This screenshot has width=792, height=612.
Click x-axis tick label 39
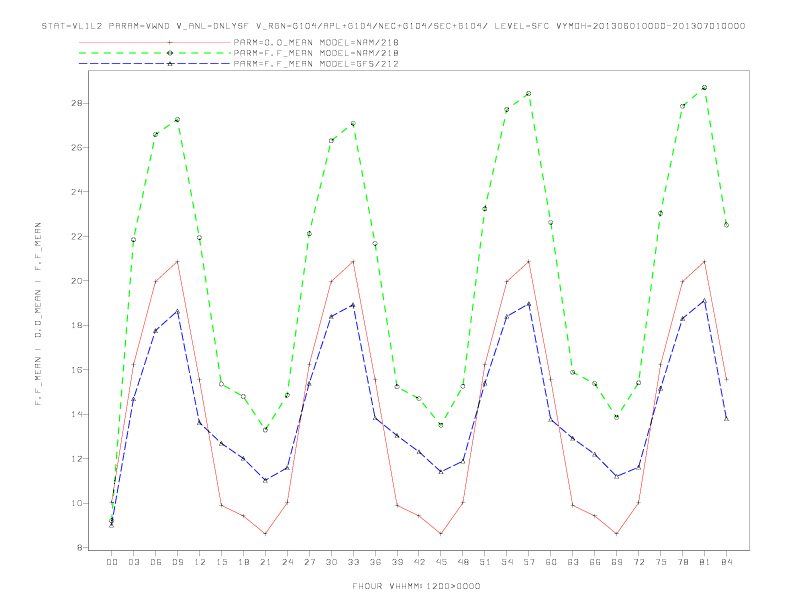pos(397,562)
